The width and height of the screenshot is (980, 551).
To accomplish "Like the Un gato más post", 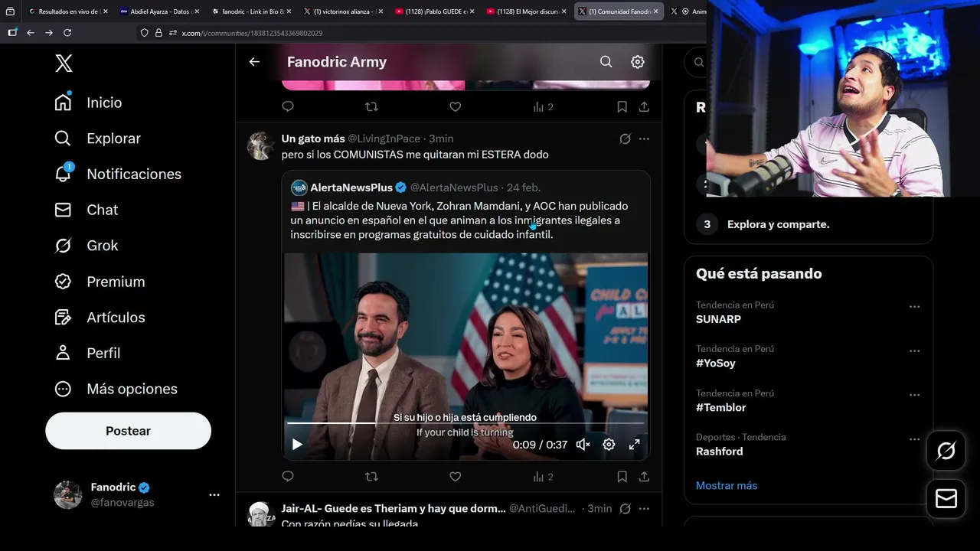I will (455, 476).
